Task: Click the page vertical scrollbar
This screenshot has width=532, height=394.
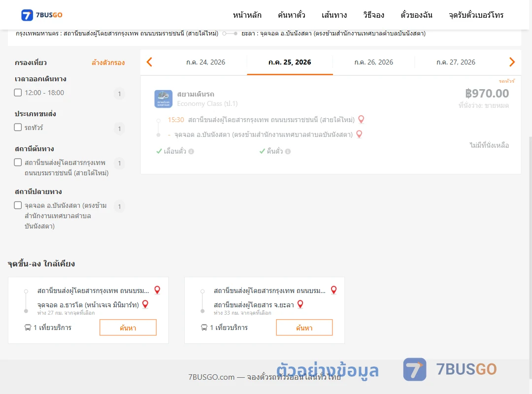Action: [x=531, y=258]
